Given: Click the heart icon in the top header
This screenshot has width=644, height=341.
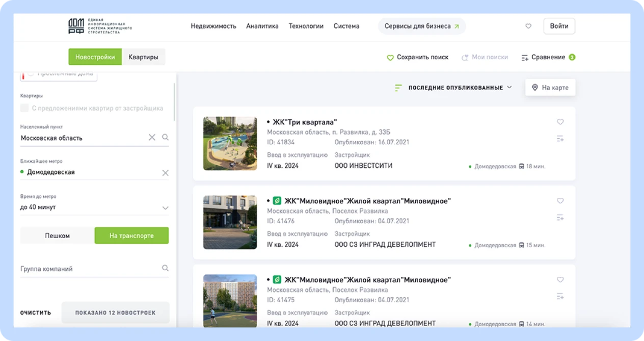Looking at the screenshot, I should (x=528, y=26).
